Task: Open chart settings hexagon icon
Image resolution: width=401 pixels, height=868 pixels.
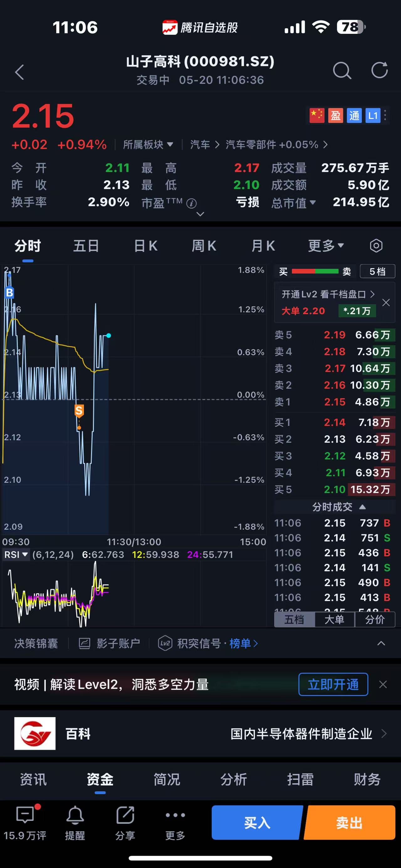Action: tap(376, 246)
